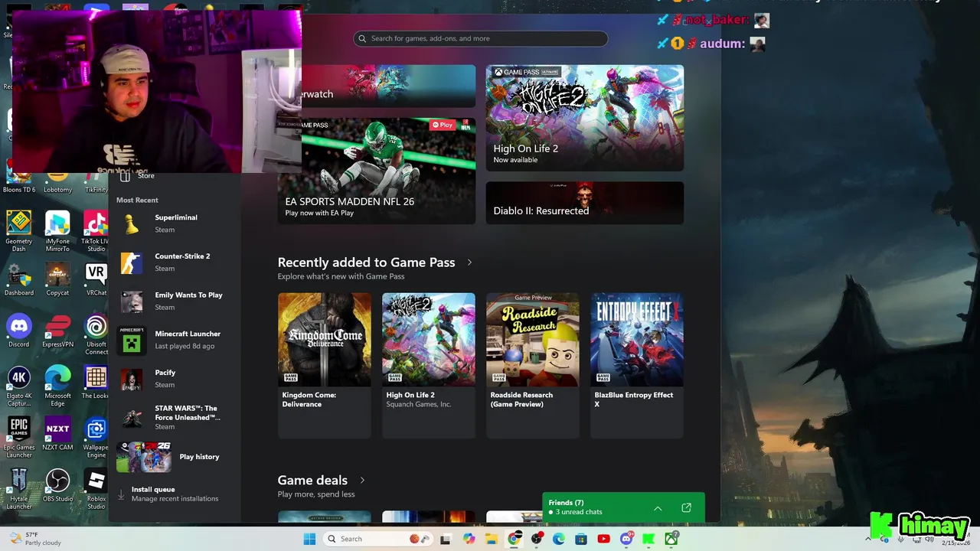Open Microsoft Store from the taskbar
Image resolution: width=980 pixels, height=551 pixels.
581,539
